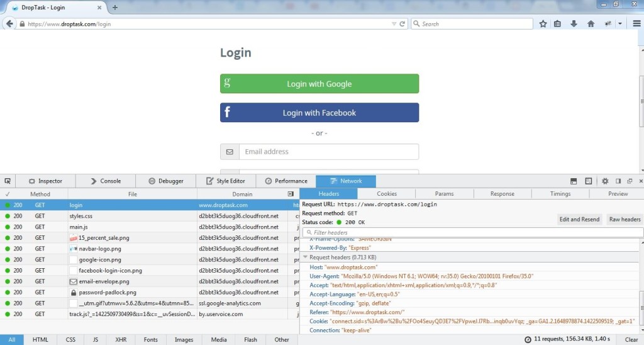
Task: Collapse the Request headers section
Action: click(305, 257)
